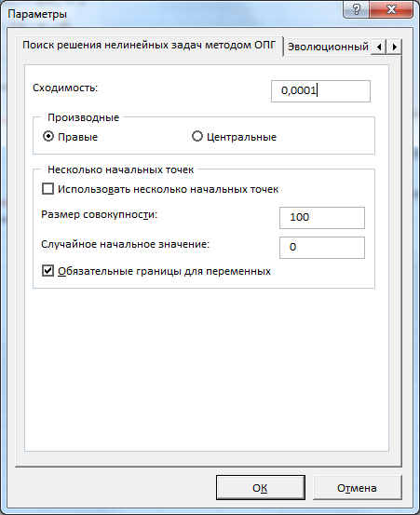Click the Производные group heading
420x515 pixels.
(x=83, y=117)
